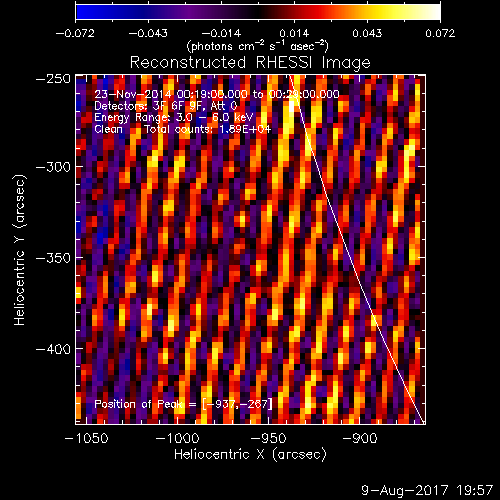
Task: Click the Y-axis tick label -250
Action: (x=53, y=79)
